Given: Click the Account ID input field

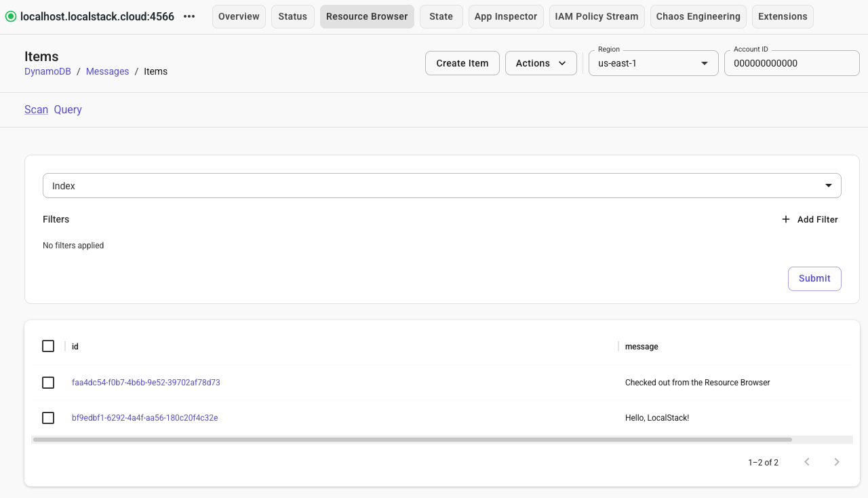Looking at the screenshot, I should coord(792,63).
